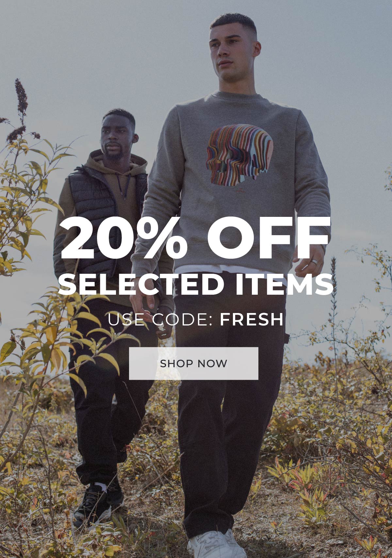
Task: Click the striped skull graphic on sweatshirt
Action: tap(239, 154)
